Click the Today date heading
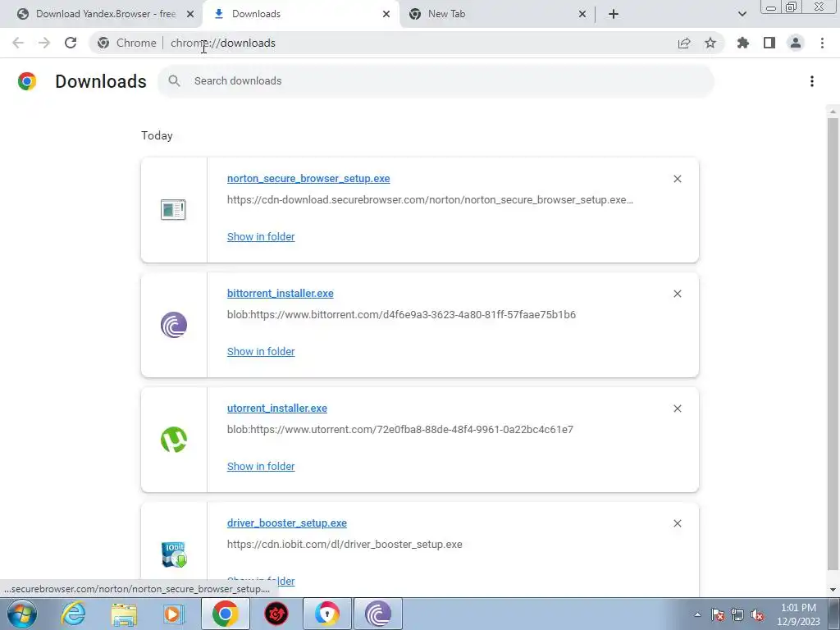 pos(157,135)
